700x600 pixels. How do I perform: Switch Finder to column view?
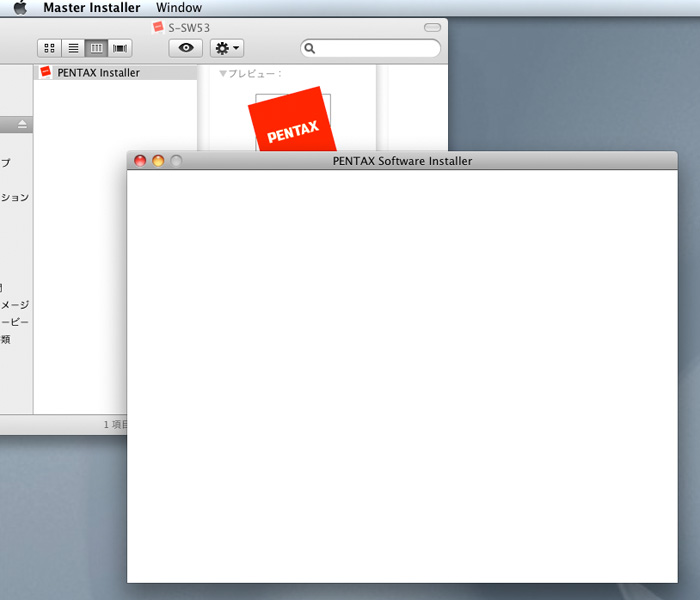(x=96, y=48)
